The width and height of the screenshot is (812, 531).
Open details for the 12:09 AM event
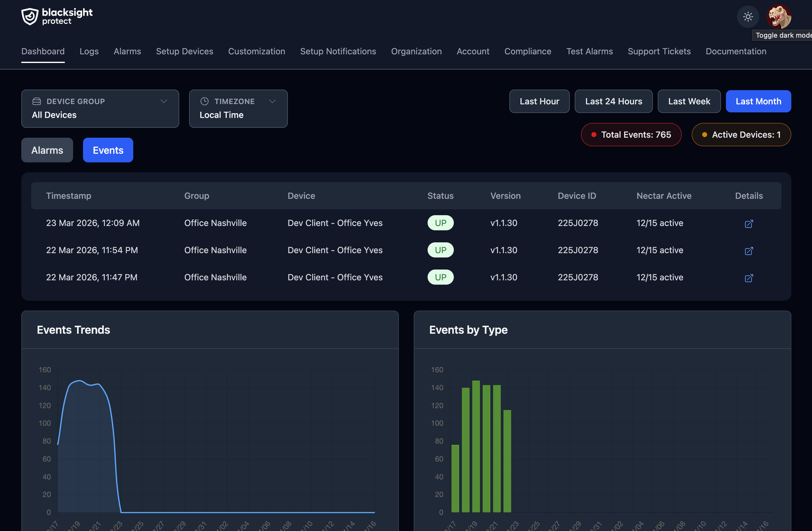coord(749,224)
